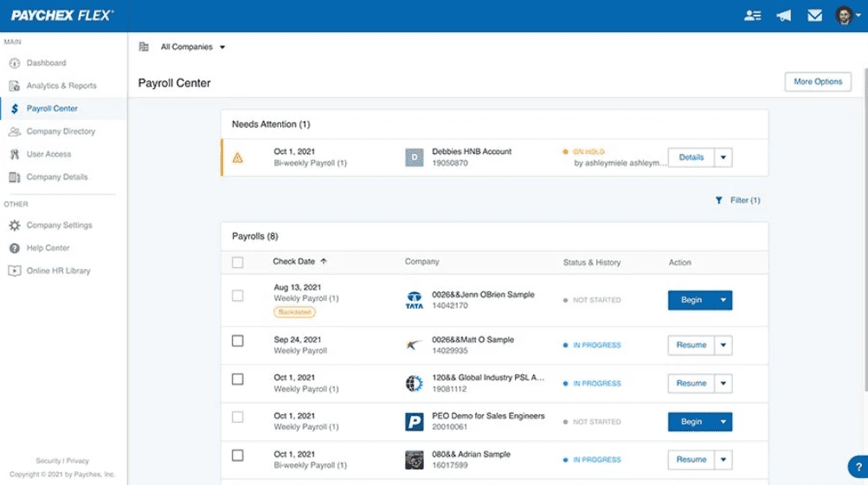Click the Company Settings gear icon
The image size is (868, 485).
tap(15, 225)
